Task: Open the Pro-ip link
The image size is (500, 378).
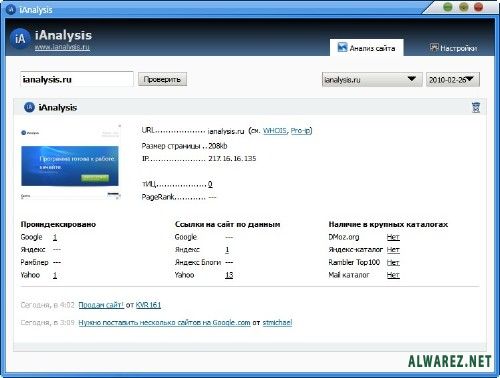Action: 300,131
